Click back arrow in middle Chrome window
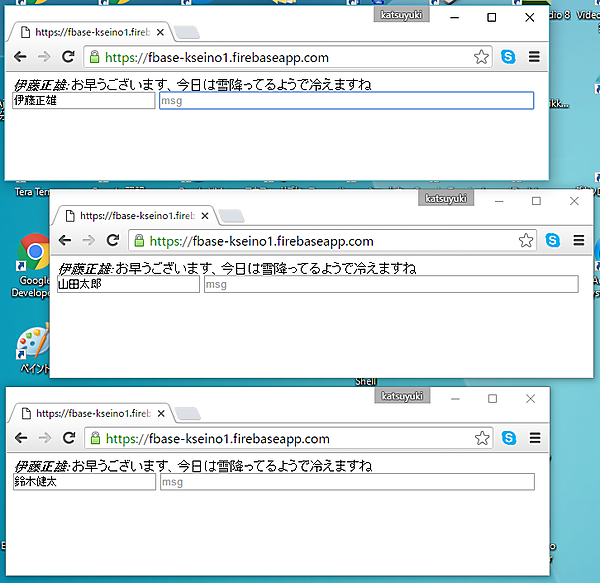The width and height of the screenshot is (600, 583). [x=65, y=240]
